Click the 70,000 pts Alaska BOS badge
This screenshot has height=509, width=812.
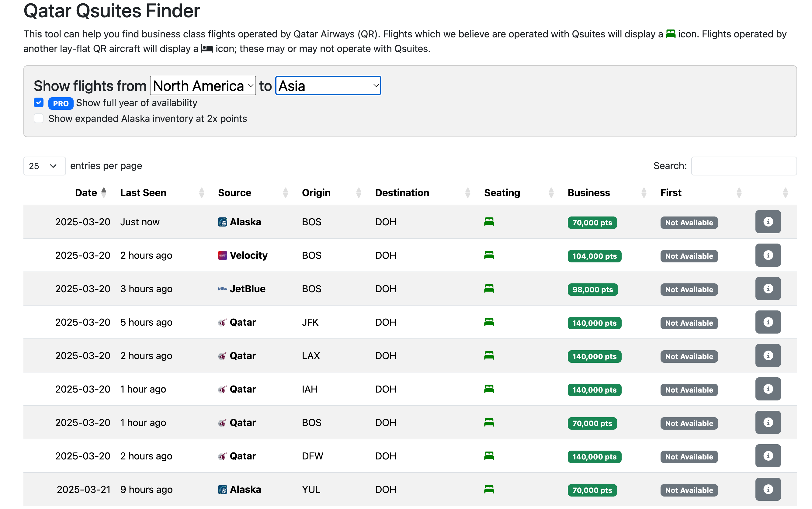pyautogui.click(x=592, y=223)
